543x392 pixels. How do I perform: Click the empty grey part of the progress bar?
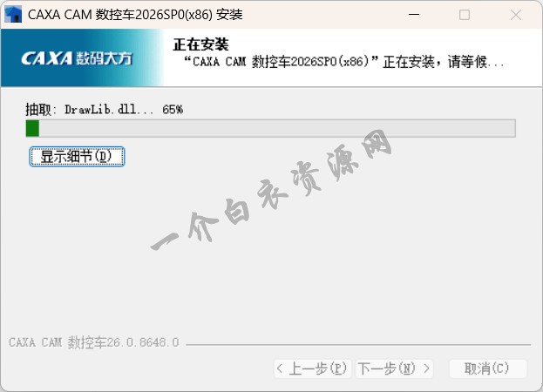[x=279, y=128]
